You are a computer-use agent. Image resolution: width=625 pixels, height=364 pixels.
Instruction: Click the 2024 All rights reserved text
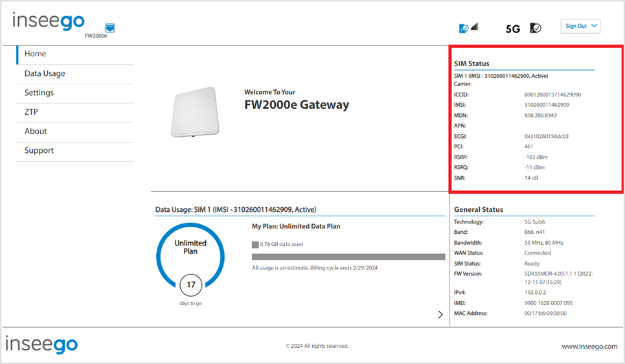point(317,346)
